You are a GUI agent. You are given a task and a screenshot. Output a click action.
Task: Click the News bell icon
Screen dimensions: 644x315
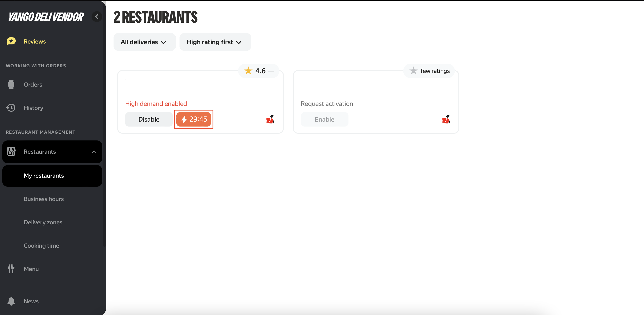[x=11, y=301]
